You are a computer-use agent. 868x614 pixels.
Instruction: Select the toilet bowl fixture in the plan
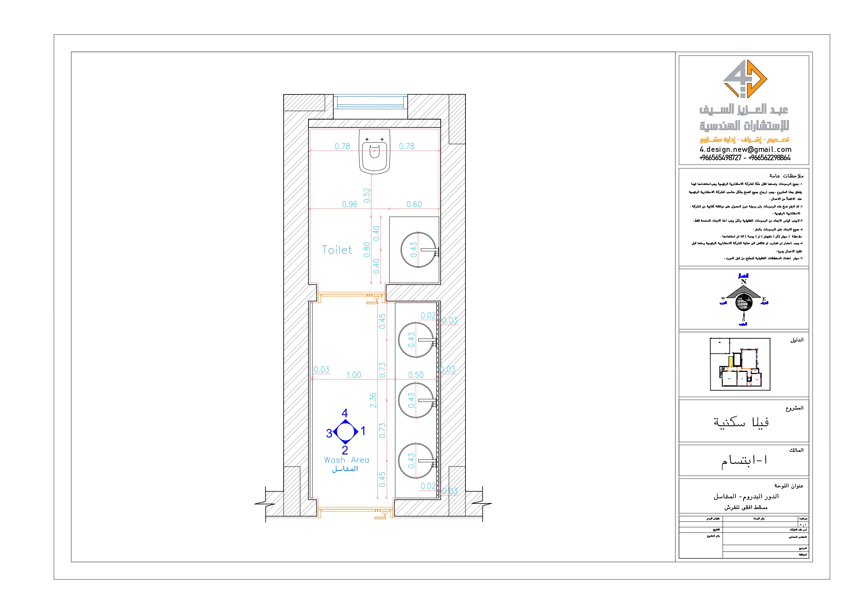pos(374,151)
